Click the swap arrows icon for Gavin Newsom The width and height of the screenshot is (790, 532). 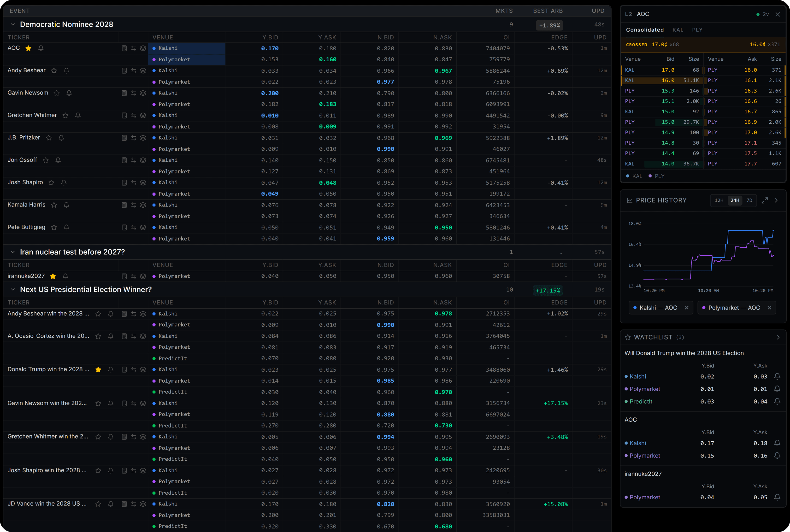click(134, 93)
